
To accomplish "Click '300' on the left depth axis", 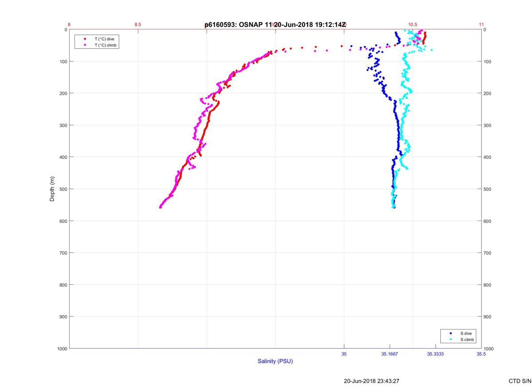I will coord(63,125).
